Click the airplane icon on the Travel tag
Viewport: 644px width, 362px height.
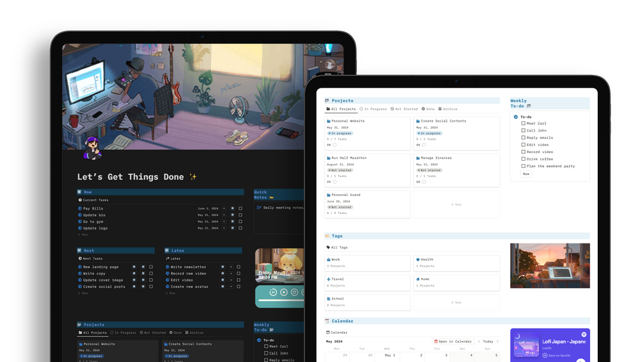tap(329, 279)
